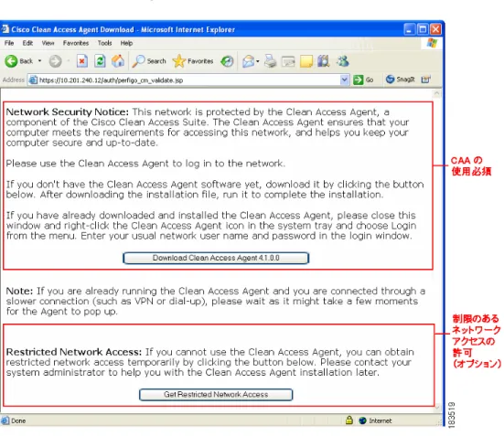Click the Internet zone globe icon
Image resolution: width=504 pixels, height=436 pixels.
[x=362, y=420]
